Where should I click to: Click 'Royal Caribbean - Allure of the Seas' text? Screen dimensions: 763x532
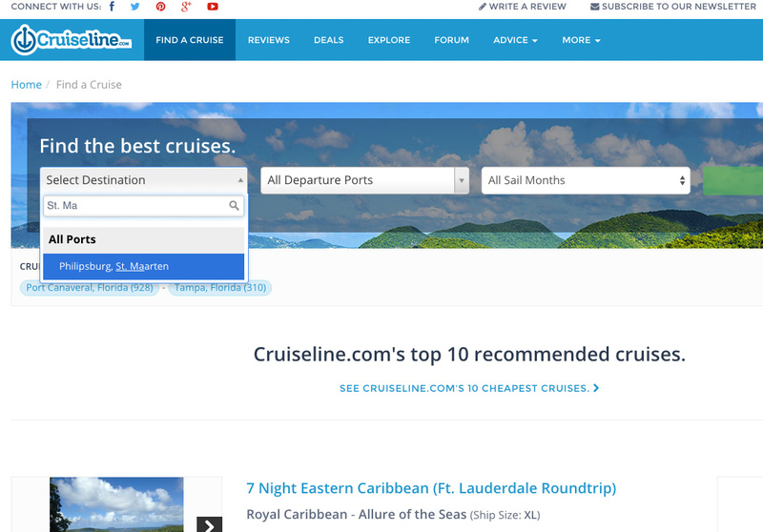pyautogui.click(x=356, y=515)
